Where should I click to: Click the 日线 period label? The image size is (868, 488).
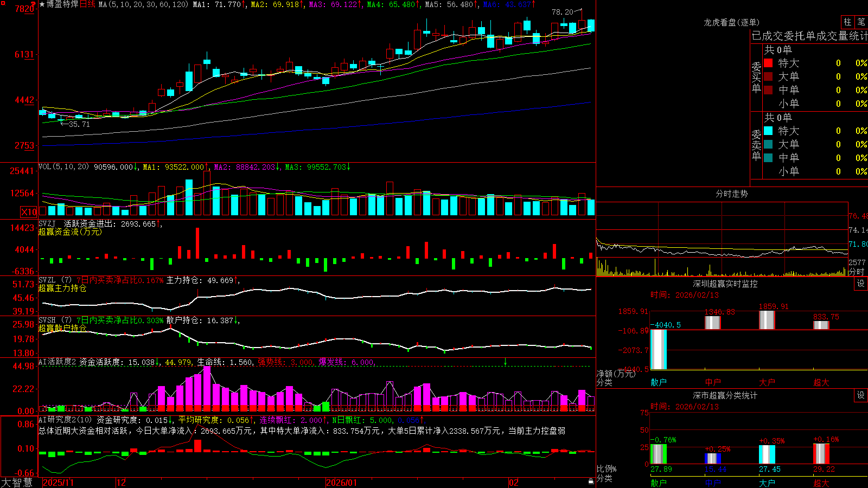pyautogui.click(x=87, y=4)
